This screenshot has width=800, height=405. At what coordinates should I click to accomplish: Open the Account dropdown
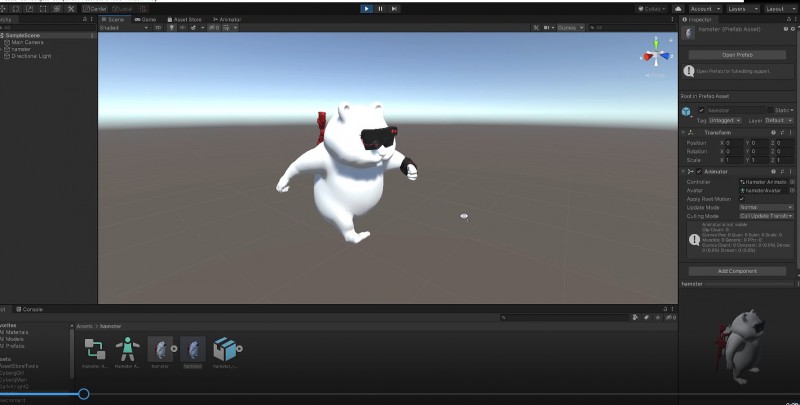click(705, 9)
